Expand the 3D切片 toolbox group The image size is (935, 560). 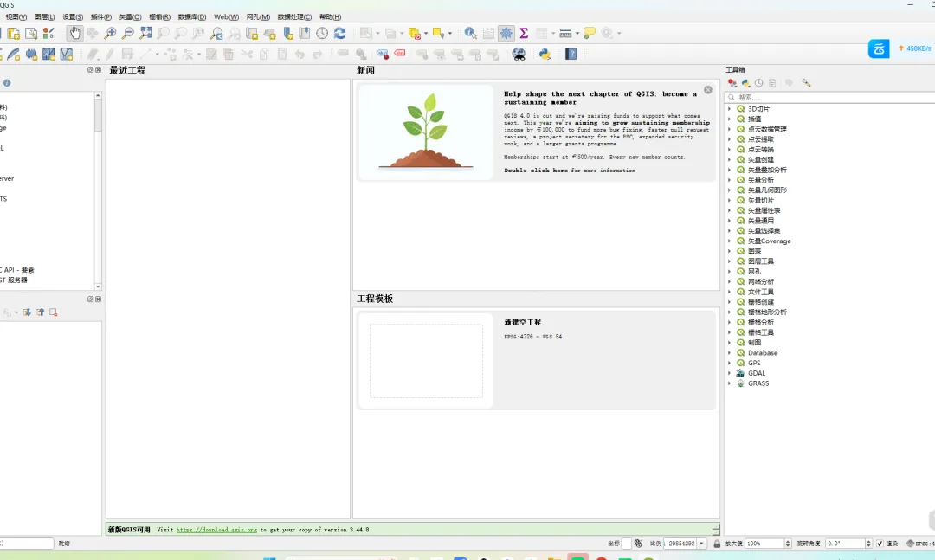tap(729, 109)
